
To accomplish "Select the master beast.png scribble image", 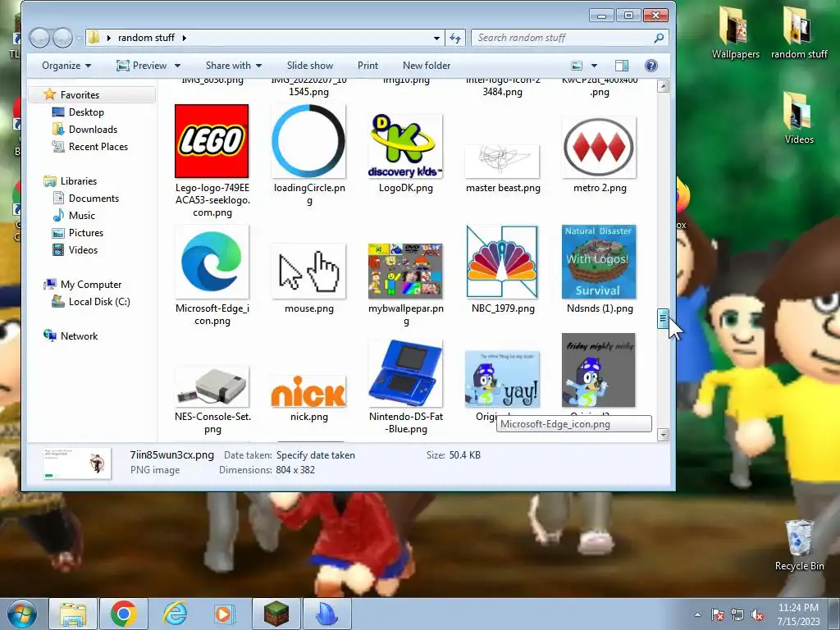I will tap(502, 161).
